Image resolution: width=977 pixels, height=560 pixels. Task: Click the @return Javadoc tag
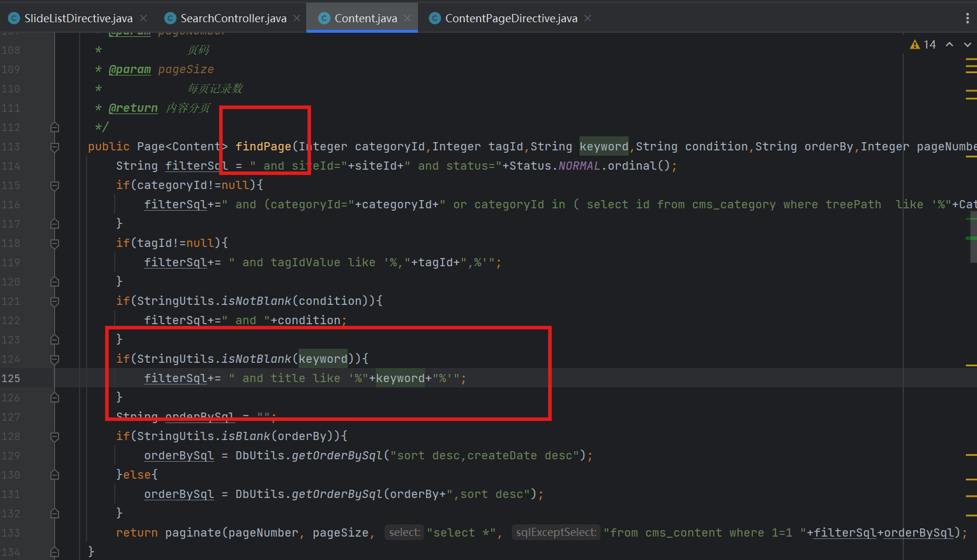pos(133,108)
